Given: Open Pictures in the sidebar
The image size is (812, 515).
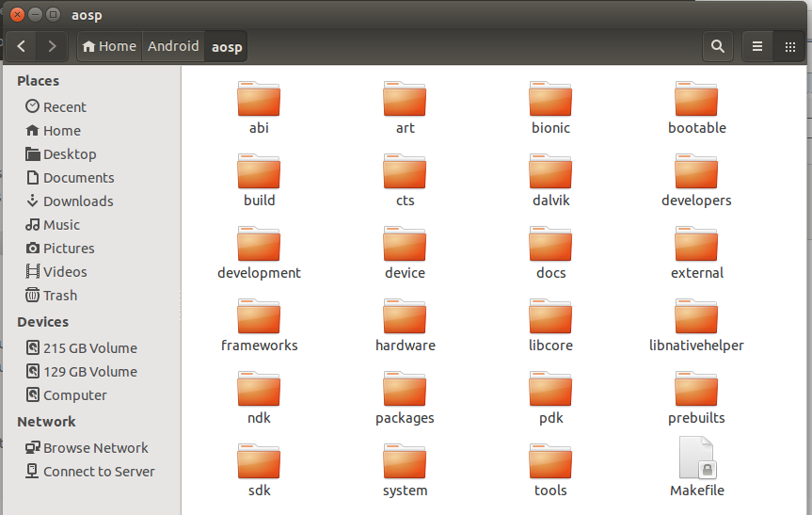Looking at the screenshot, I should 59,249.
